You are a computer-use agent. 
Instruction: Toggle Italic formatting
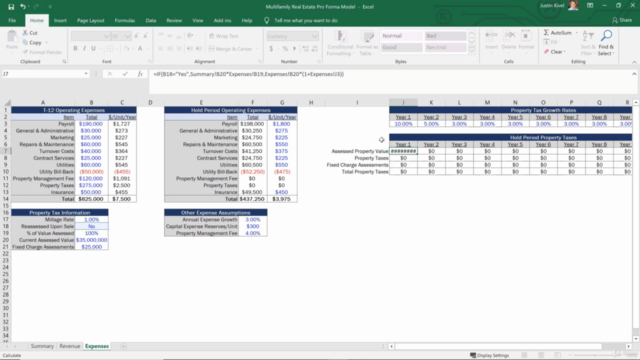click(x=84, y=49)
